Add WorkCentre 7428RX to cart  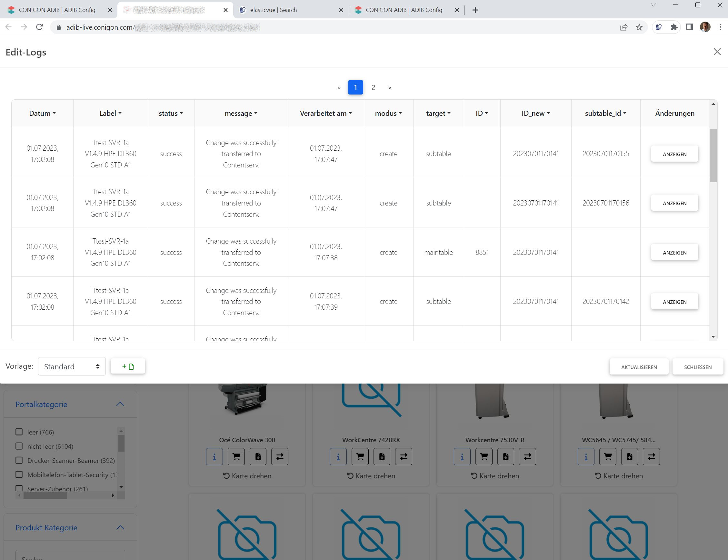point(360,457)
